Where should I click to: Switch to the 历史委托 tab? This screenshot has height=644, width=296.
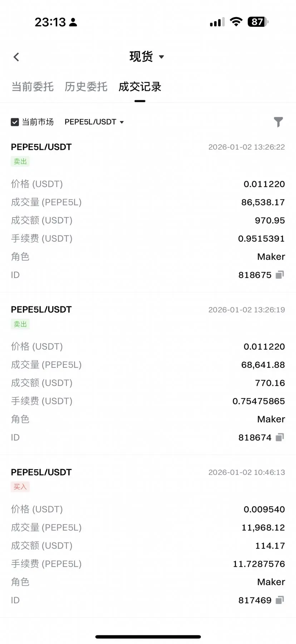[x=86, y=87]
